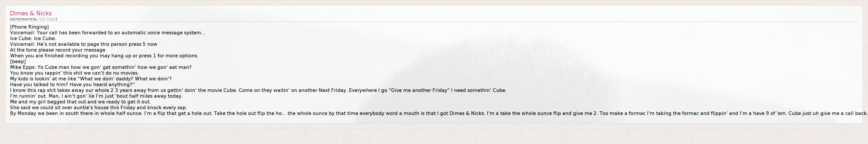The width and height of the screenshot is (868, 144).
Task: Click the "Me and my girl begged" line
Action: coord(80,102)
